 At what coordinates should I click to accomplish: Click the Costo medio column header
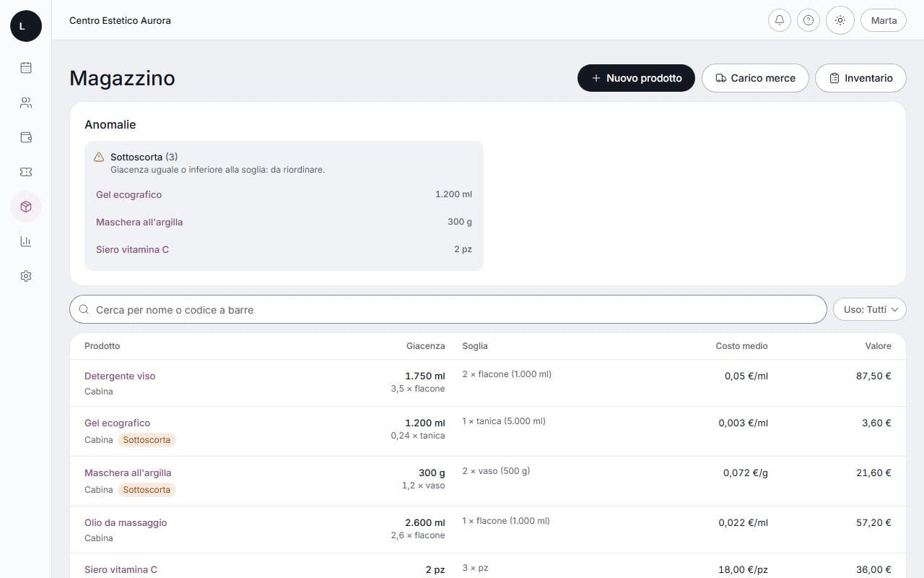tap(741, 346)
